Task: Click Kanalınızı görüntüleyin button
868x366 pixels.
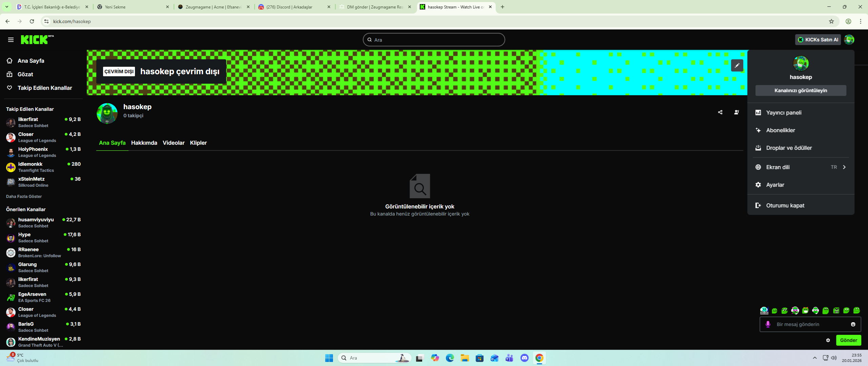Action: pos(801,90)
